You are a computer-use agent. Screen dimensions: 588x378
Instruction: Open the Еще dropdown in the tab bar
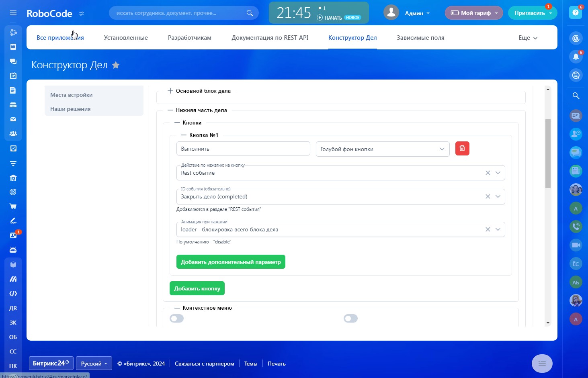[528, 38]
